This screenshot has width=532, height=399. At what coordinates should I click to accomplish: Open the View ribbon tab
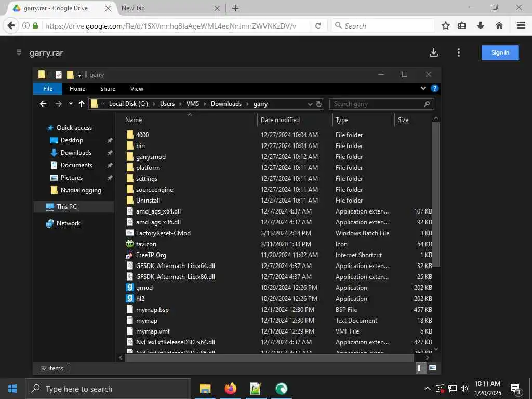[137, 89]
